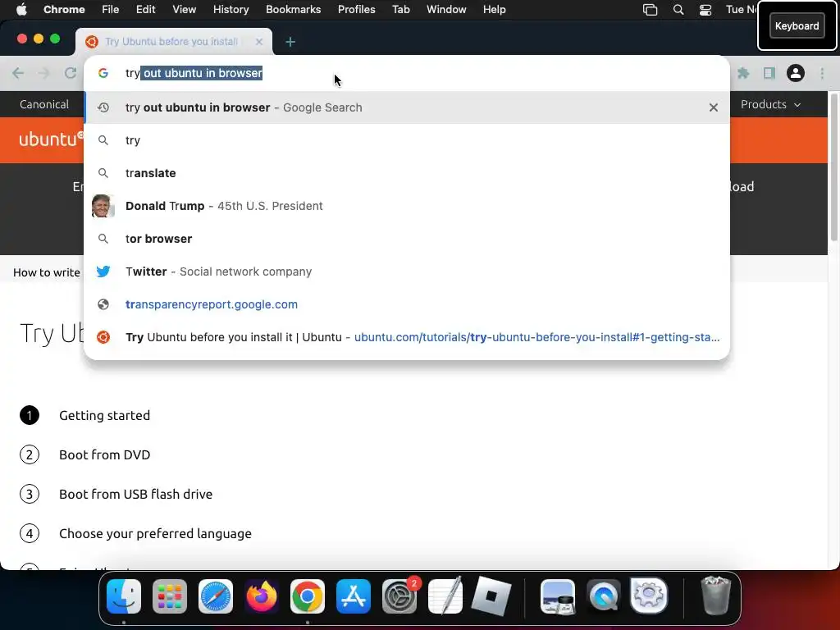Open the Tab menu
Screen dimensions: 840x630
400,9
